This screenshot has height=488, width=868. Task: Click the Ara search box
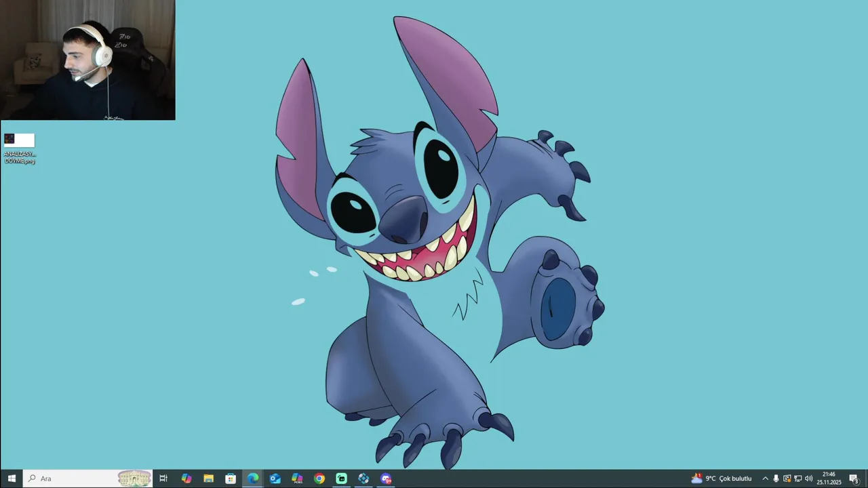tap(87, 479)
